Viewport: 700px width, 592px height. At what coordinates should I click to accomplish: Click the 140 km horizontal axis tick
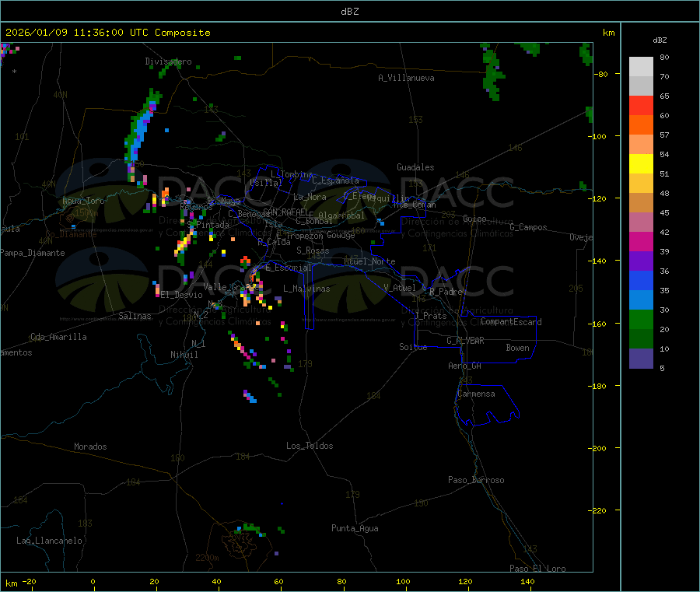coord(527,581)
